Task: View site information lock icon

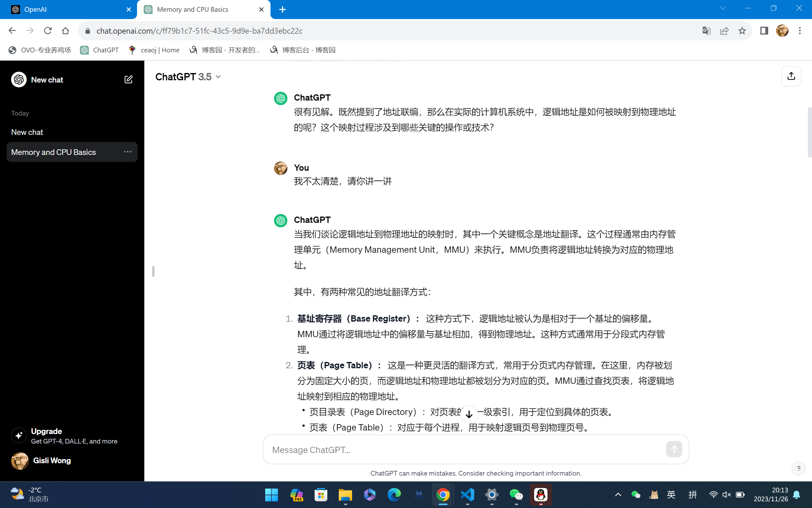Action: pos(88,31)
